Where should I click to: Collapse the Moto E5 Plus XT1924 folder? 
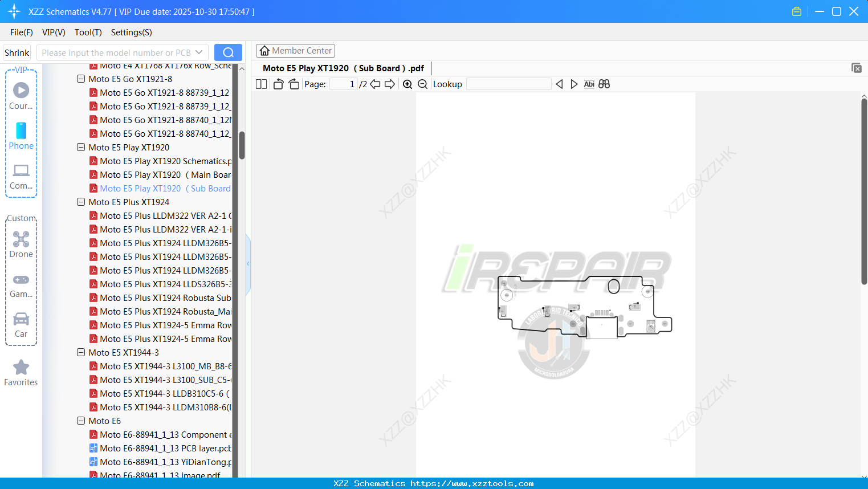point(81,202)
